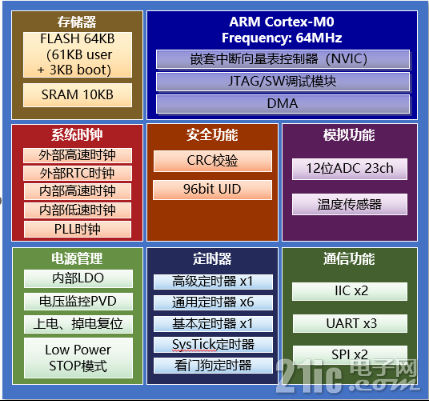
Task: Select the 内部高速时钟 box
Action: pos(77,191)
